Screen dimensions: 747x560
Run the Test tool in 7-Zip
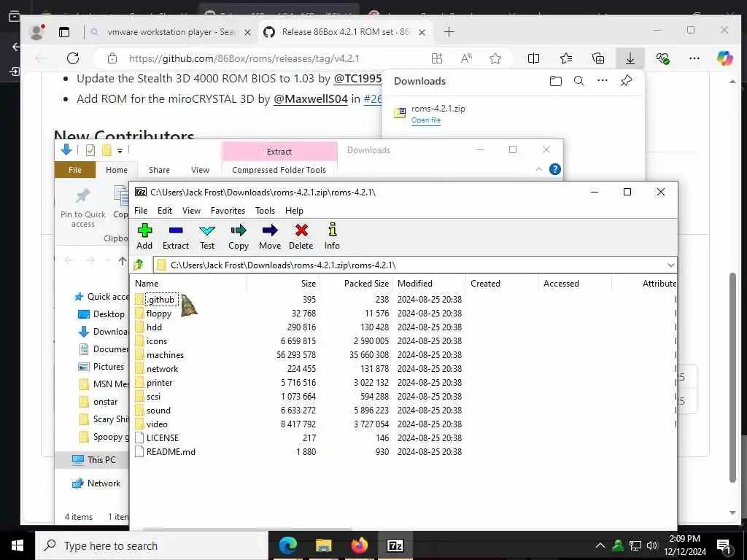(206, 236)
